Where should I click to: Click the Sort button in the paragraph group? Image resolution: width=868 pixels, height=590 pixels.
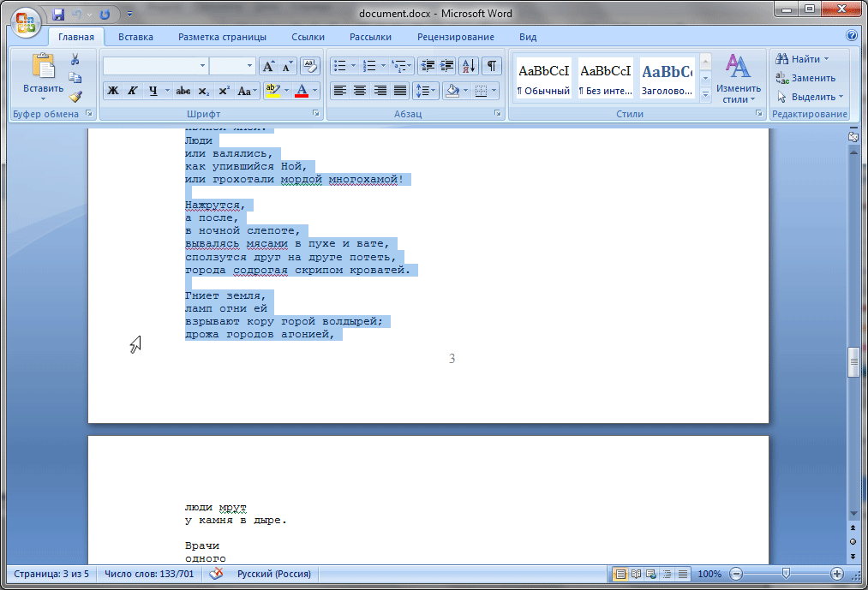coord(469,66)
